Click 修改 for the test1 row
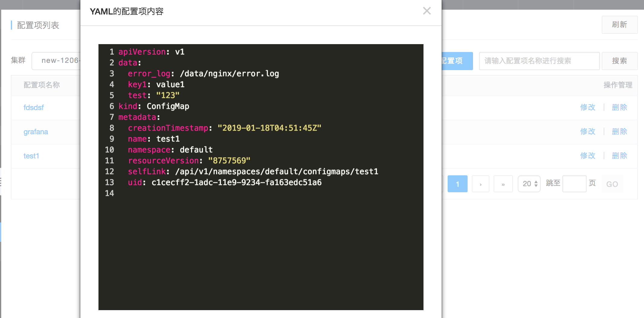The height and width of the screenshot is (318, 644). click(x=588, y=156)
